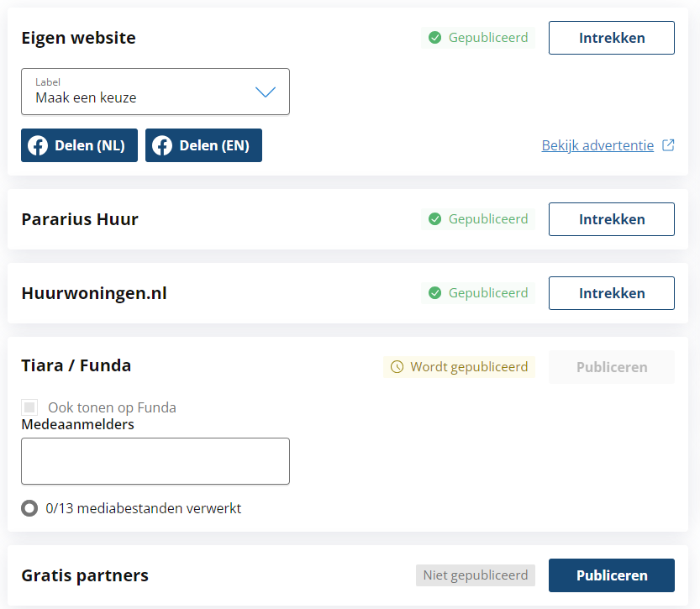The image size is (700, 609).
Task: Click the blue chevron in Label dropdown
Action: point(266,92)
